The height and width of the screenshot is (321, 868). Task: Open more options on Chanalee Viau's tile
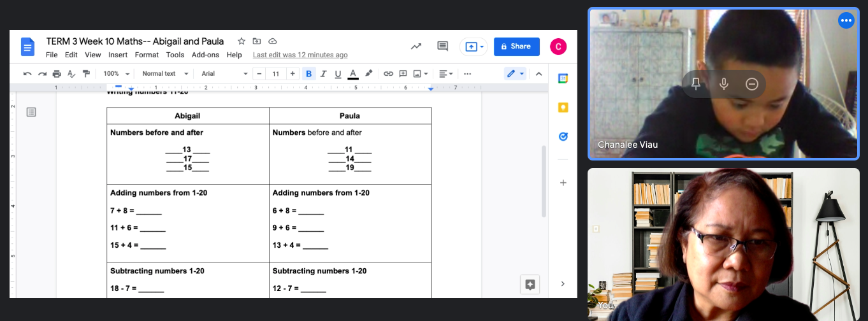pyautogui.click(x=846, y=20)
